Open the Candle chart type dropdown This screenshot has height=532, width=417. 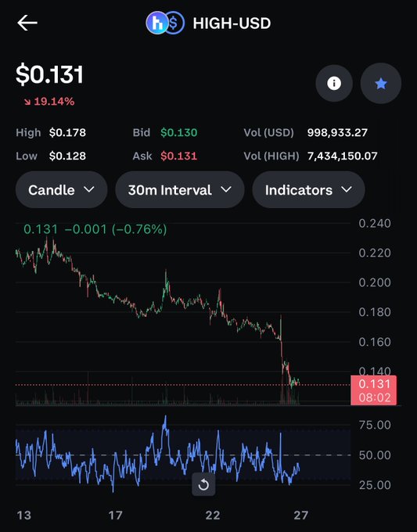61,189
